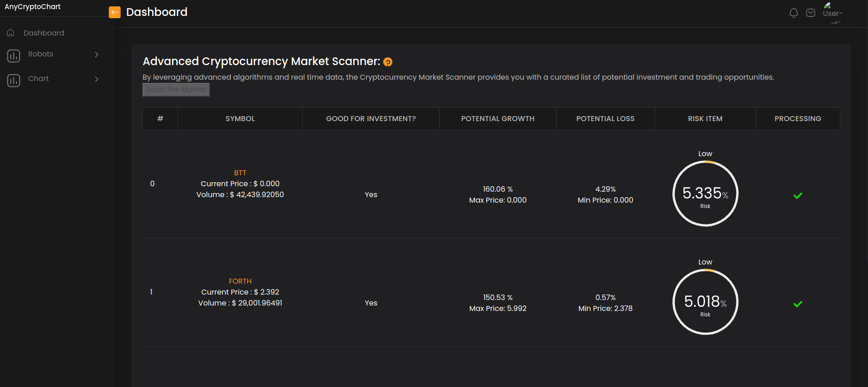Click the 4.29% potential loss value

pos(605,189)
